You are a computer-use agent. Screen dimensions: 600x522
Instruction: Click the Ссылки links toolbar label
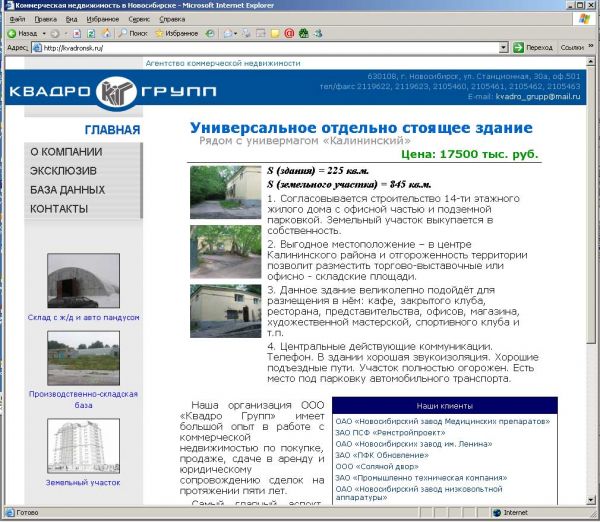tap(572, 48)
